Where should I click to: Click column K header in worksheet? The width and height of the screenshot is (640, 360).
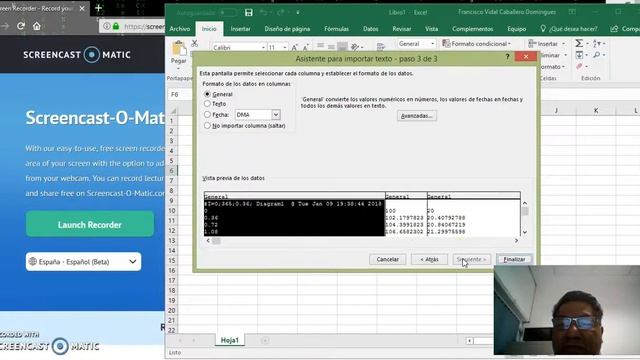tap(596, 110)
